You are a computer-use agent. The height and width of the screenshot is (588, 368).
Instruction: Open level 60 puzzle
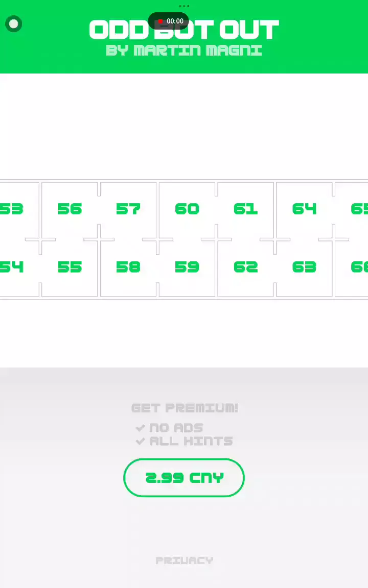187,209
